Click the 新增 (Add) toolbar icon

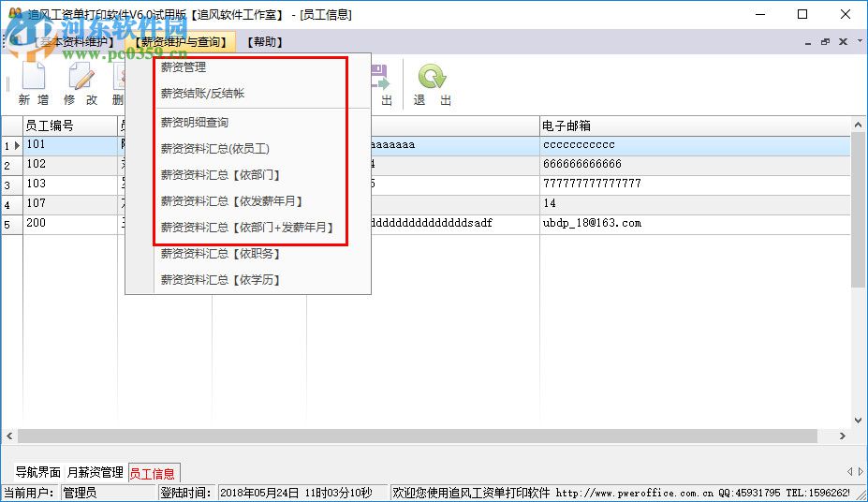[x=33, y=77]
